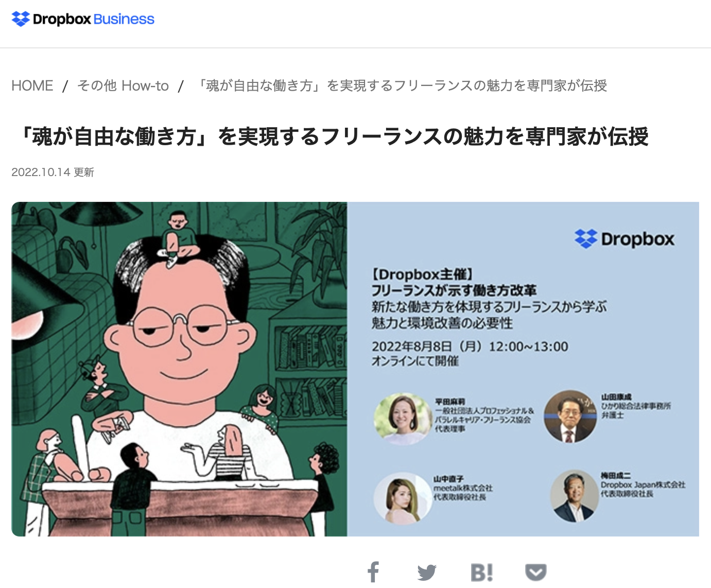Click the Dropbox Japan株式会社 caption
Image resolution: width=711 pixels, height=588 pixels.
pos(643,485)
